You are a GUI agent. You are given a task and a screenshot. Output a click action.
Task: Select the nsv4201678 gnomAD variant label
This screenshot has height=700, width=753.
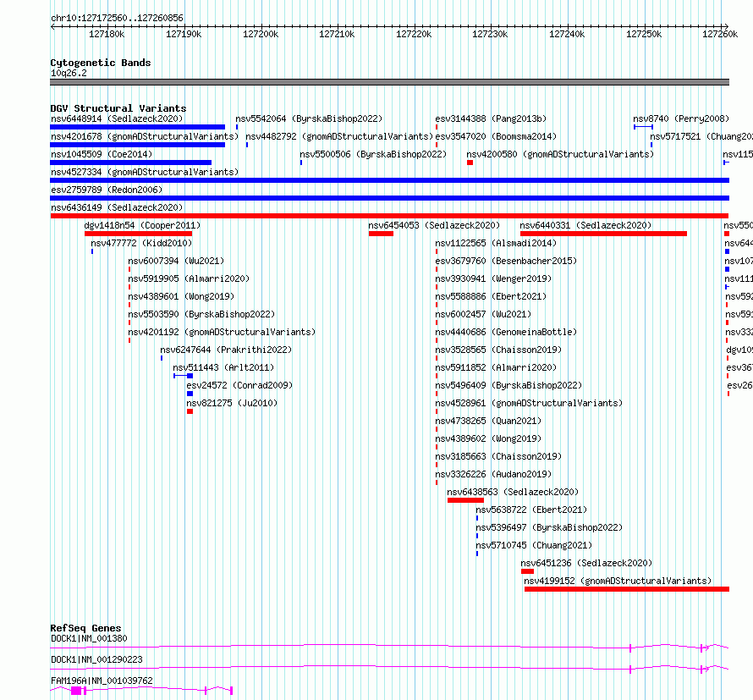145,136
